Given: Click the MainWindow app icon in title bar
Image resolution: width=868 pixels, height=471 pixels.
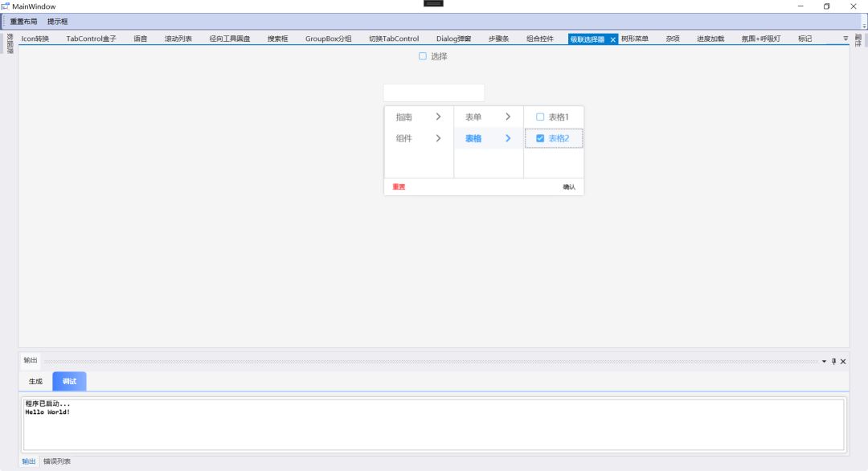Looking at the screenshot, I should 5,6.
